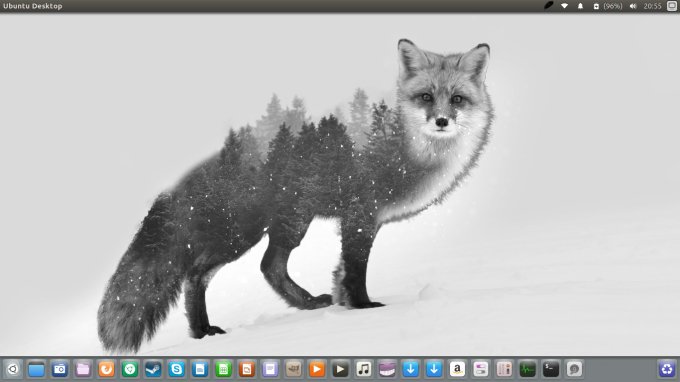Launch the dark play video player icon

(340, 369)
